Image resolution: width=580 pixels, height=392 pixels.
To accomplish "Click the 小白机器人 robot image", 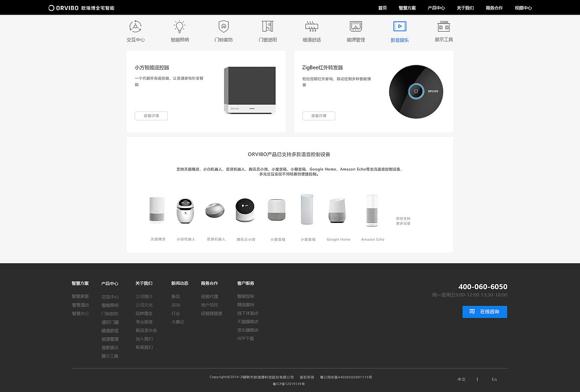I will [186, 211].
